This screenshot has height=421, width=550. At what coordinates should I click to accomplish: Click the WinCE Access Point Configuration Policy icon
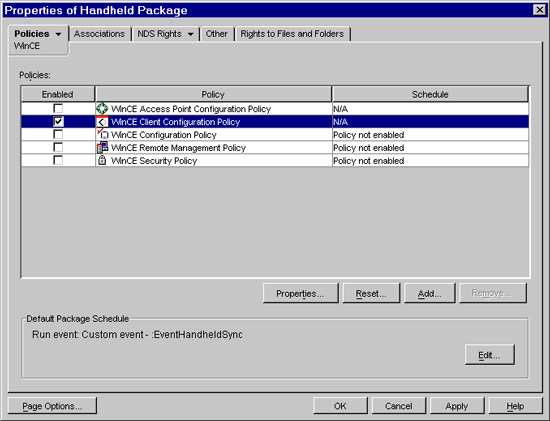pyautogui.click(x=102, y=108)
